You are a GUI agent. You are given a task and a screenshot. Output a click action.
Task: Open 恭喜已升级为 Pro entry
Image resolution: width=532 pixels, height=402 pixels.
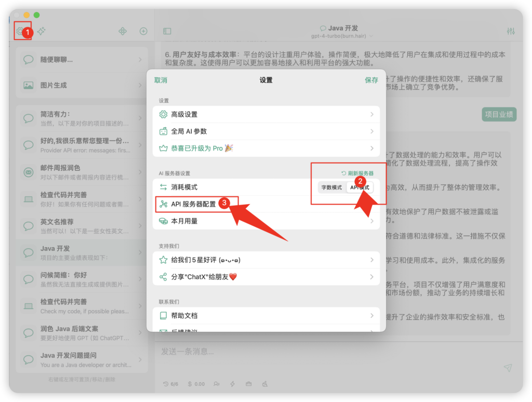[x=266, y=148]
